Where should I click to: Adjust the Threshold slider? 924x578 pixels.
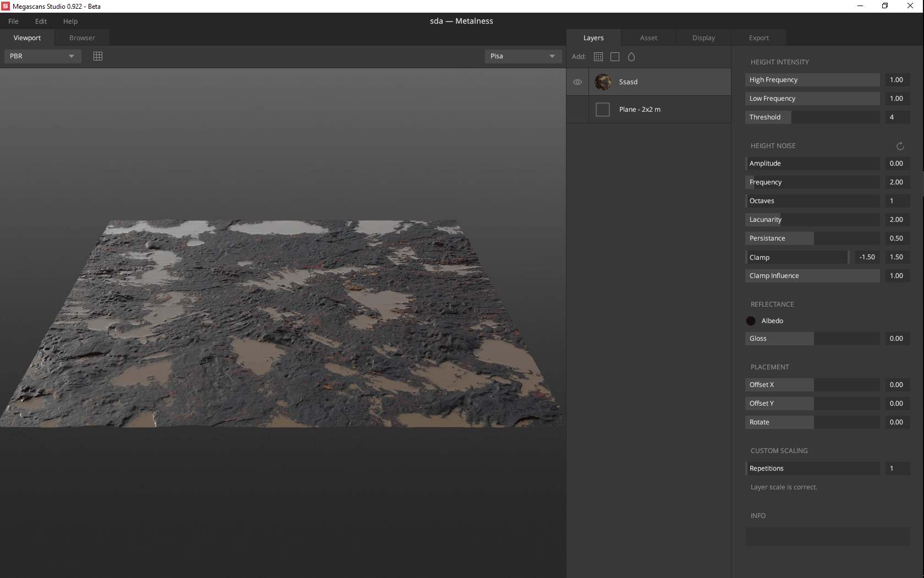812,117
